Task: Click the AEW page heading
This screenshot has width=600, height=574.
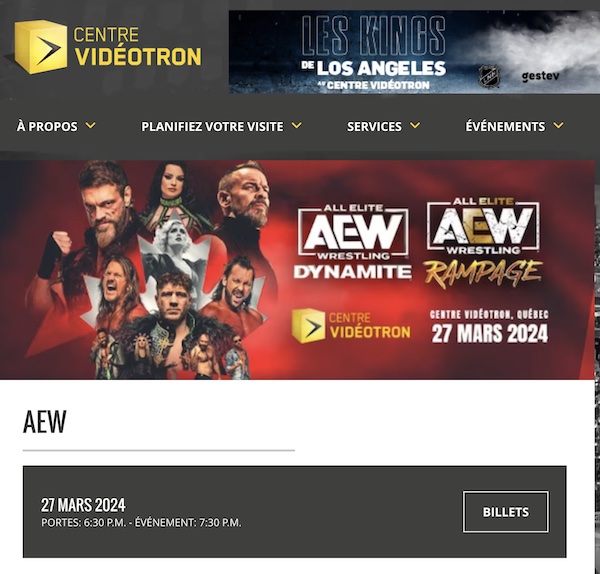Action: [44, 422]
